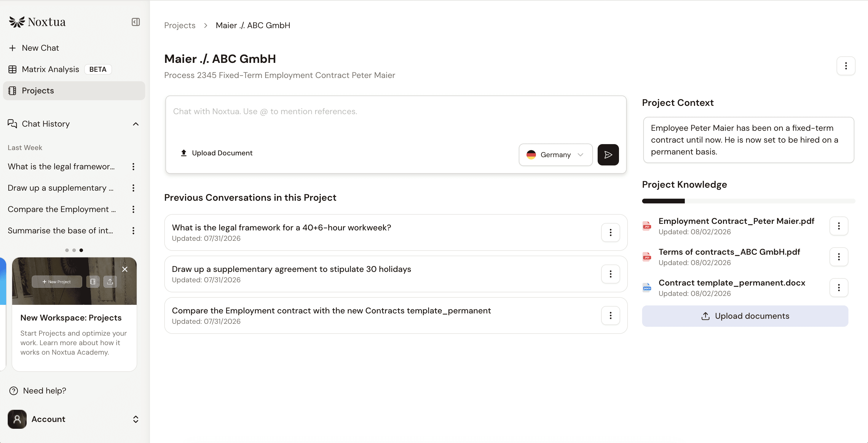Click the BETA badge next to Matrix Analysis
This screenshot has width=868, height=443.
[x=98, y=69]
